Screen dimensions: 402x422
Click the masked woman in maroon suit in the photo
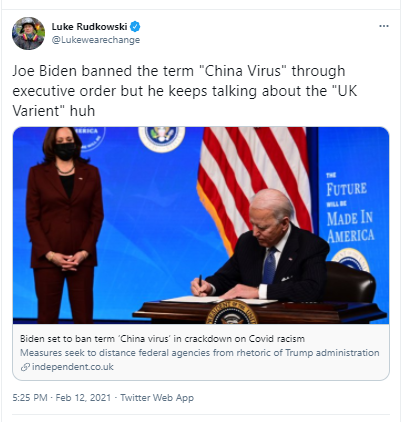tap(64, 225)
